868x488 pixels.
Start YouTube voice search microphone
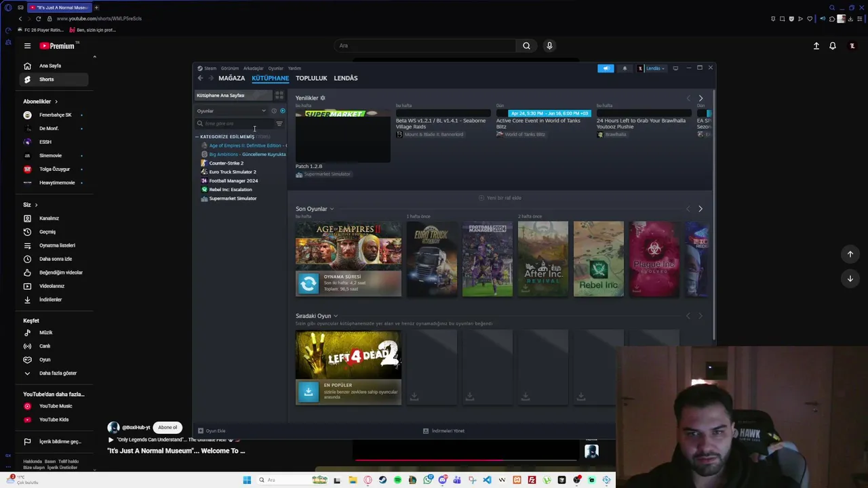[549, 45]
